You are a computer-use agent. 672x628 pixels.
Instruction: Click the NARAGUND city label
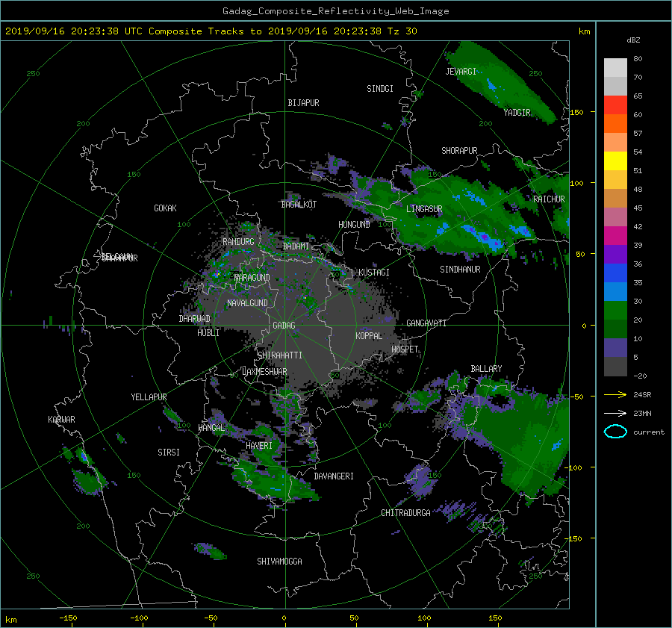[x=252, y=278]
